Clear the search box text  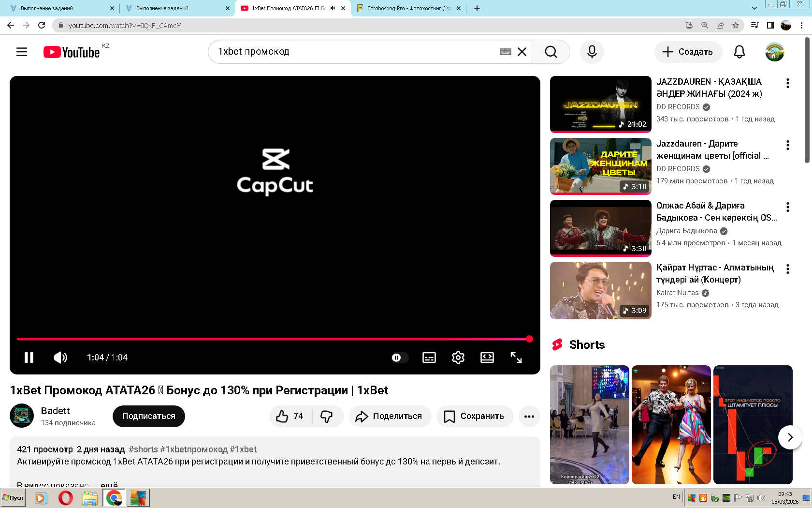click(x=522, y=52)
